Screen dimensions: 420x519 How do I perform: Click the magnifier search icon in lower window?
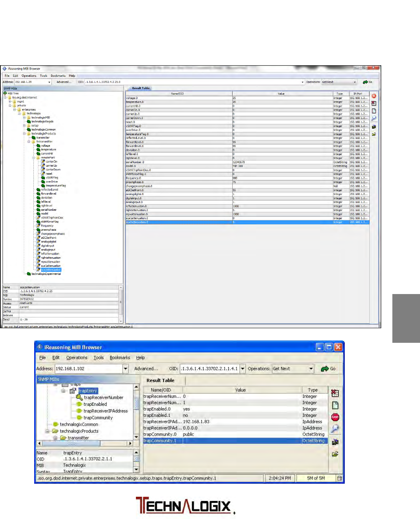coord(335,429)
